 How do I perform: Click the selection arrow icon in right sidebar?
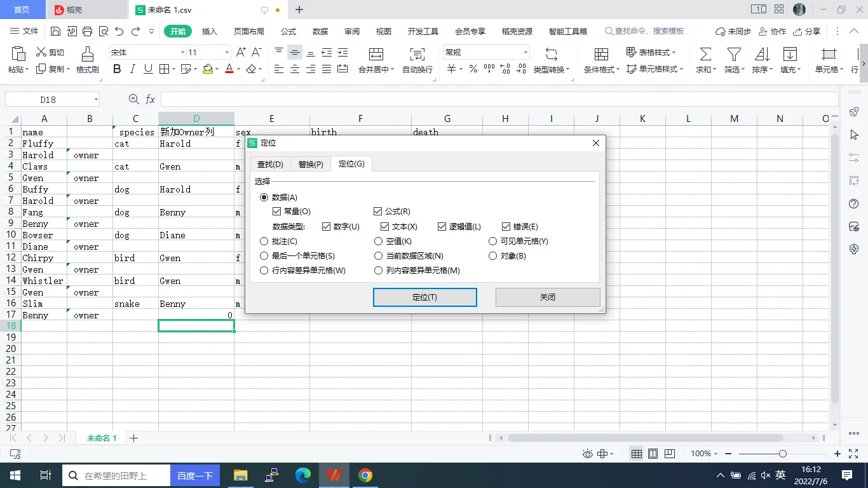[854, 135]
